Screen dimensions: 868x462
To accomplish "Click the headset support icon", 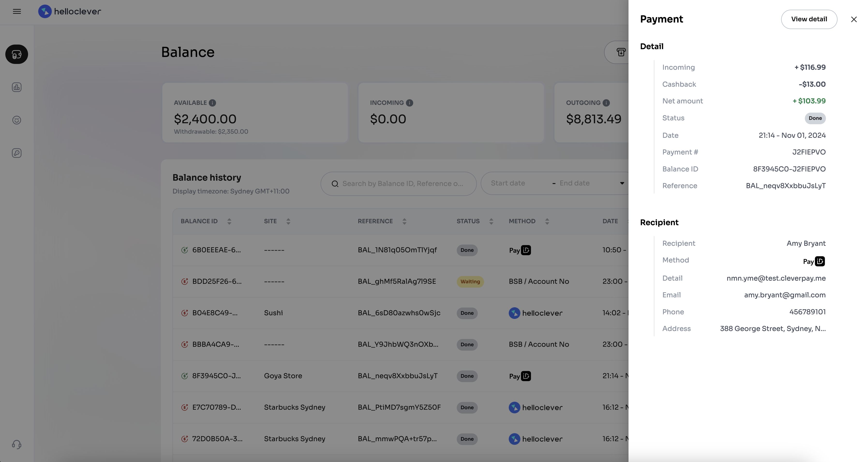I will point(16,445).
